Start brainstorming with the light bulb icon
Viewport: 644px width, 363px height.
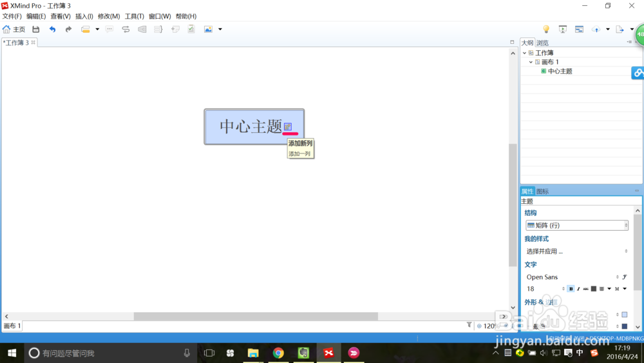point(546,29)
